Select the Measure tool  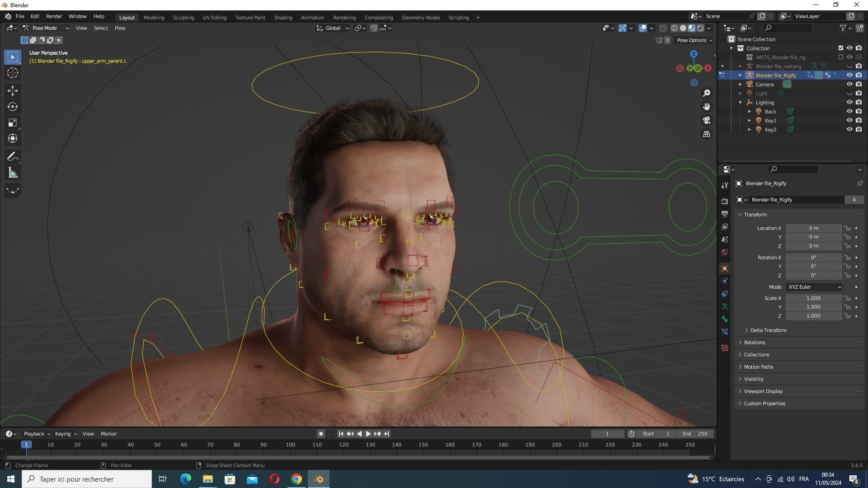[13, 173]
